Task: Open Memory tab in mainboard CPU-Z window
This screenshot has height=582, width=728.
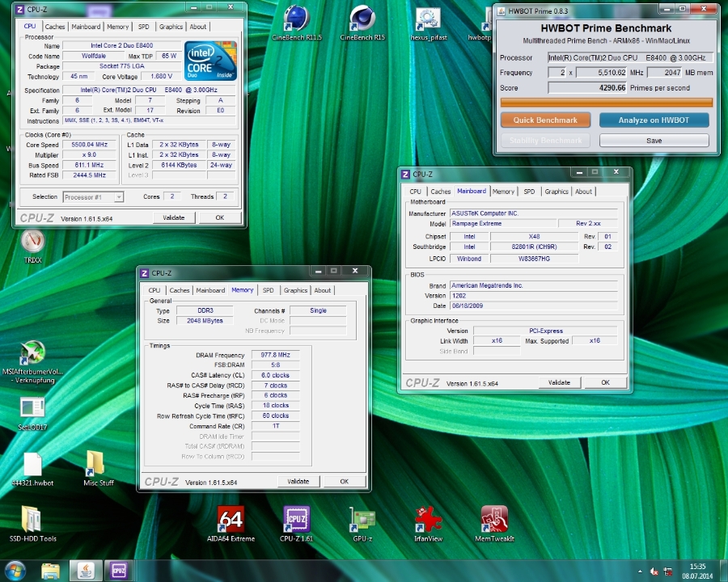Action: (x=503, y=192)
